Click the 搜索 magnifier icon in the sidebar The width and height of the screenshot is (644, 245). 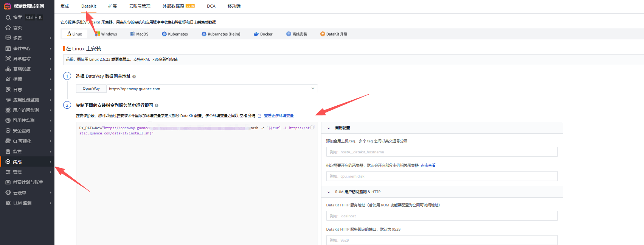coord(8,17)
